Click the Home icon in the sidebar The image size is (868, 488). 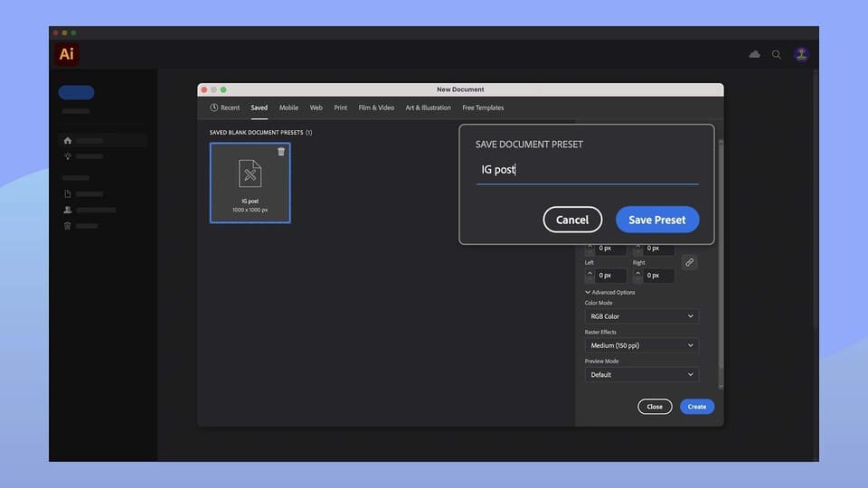pos(68,141)
